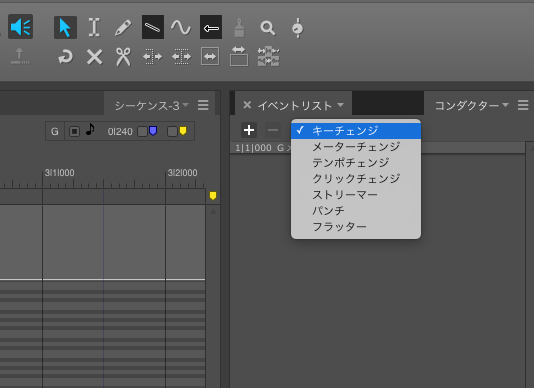This screenshot has width=534, height=388.
Task: Select the I-Beam text tool
Action: click(x=94, y=27)
